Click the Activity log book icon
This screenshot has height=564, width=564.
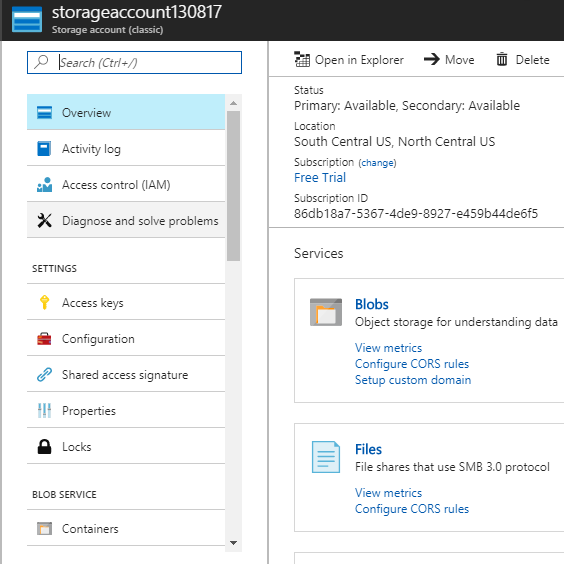[44, 149]
